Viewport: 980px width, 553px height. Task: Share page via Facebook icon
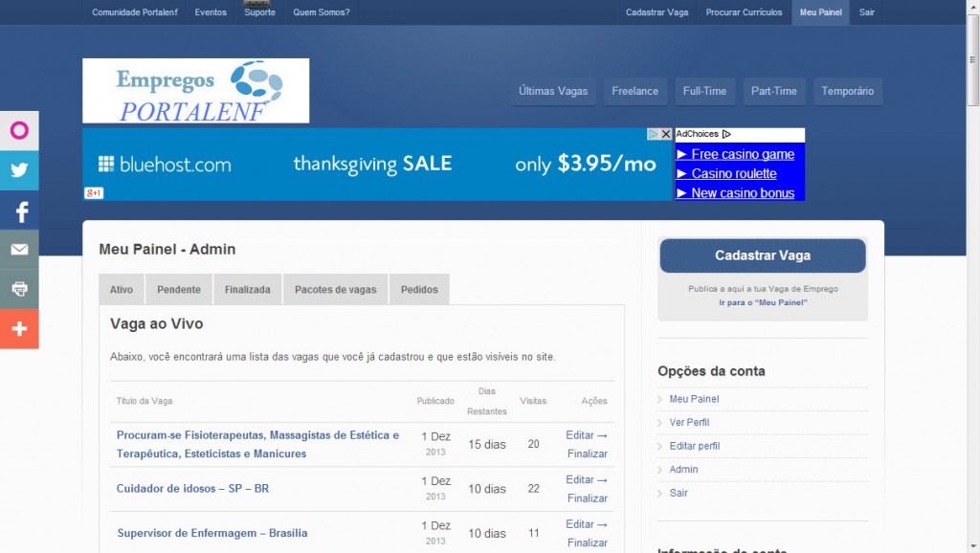tap(19, 210)
